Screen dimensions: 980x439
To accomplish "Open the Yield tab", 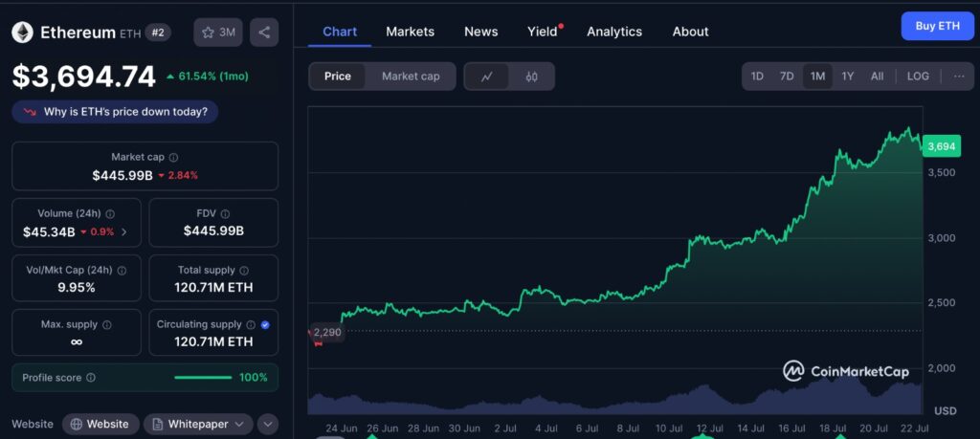I will click(543, 32).
